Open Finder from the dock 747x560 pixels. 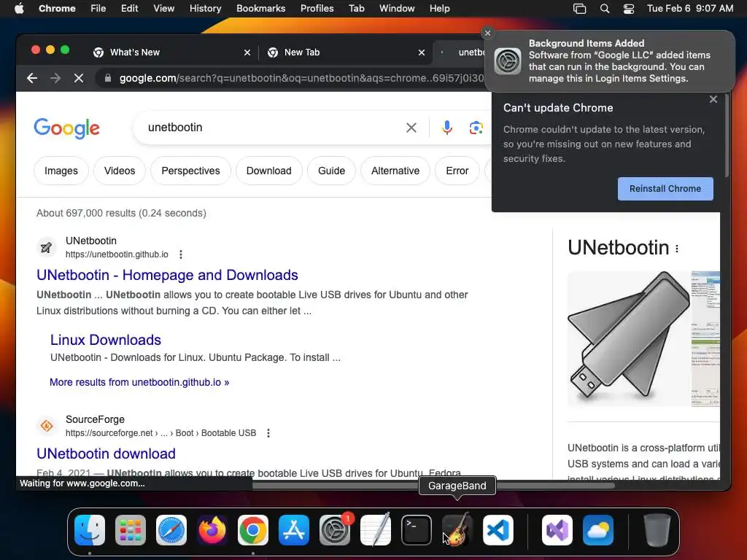point(90,530)
